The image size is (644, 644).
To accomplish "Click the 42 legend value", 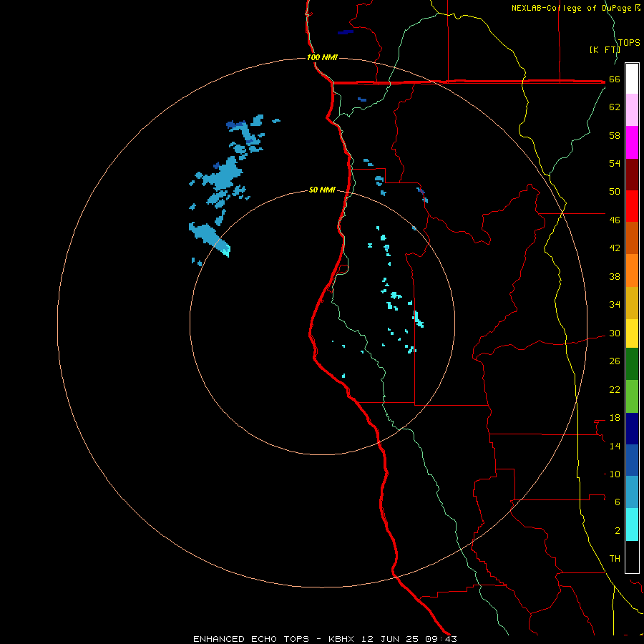I will (615, 248).
